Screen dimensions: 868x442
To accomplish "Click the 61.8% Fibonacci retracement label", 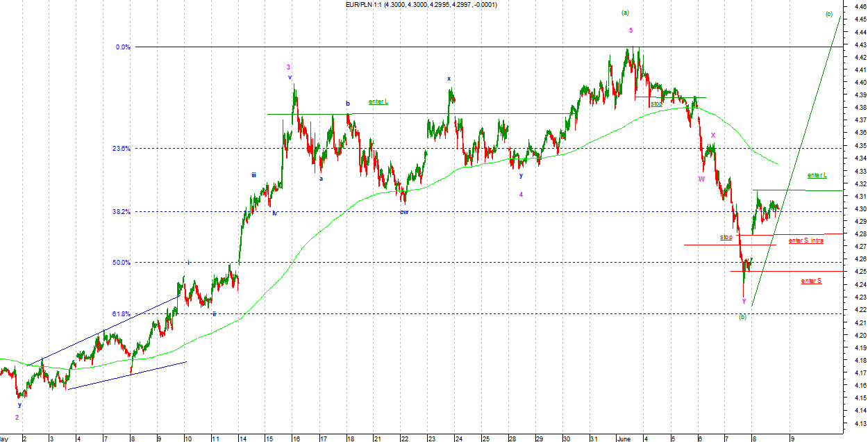I will [x=122, y=314].
